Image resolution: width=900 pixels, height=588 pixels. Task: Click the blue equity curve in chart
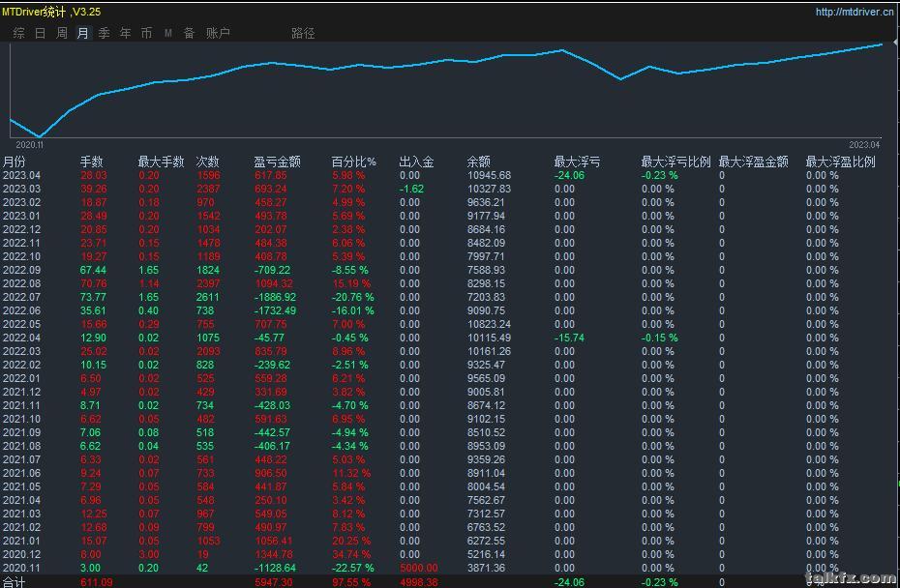point(446,60)
